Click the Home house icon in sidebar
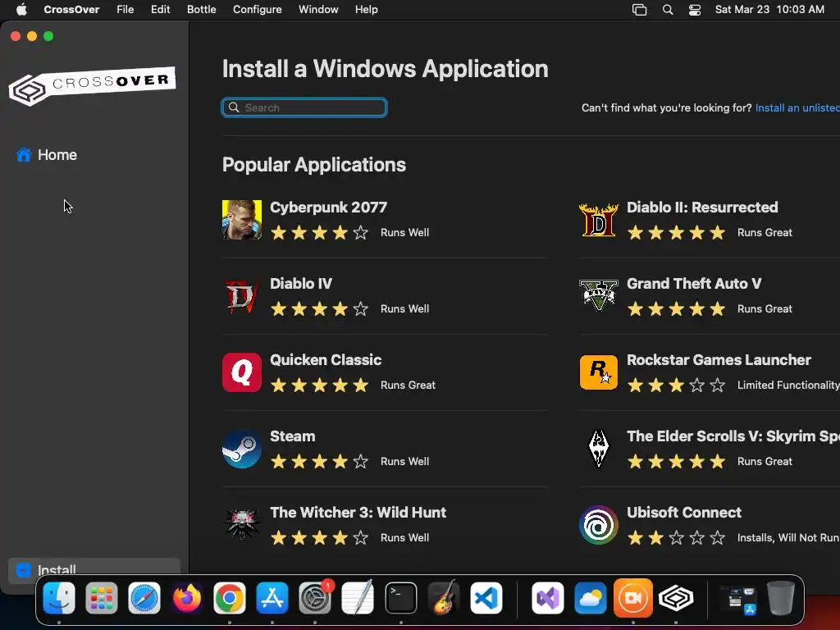 [24, 155]
